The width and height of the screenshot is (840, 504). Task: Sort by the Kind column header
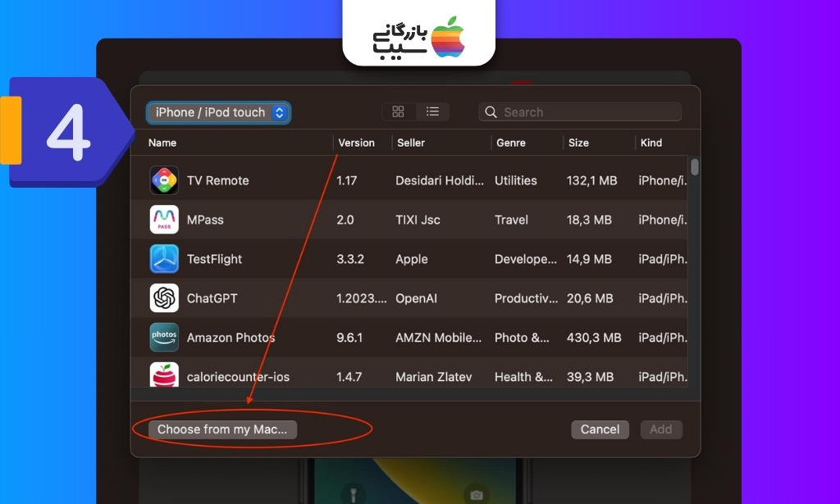(x=651, y=143)
